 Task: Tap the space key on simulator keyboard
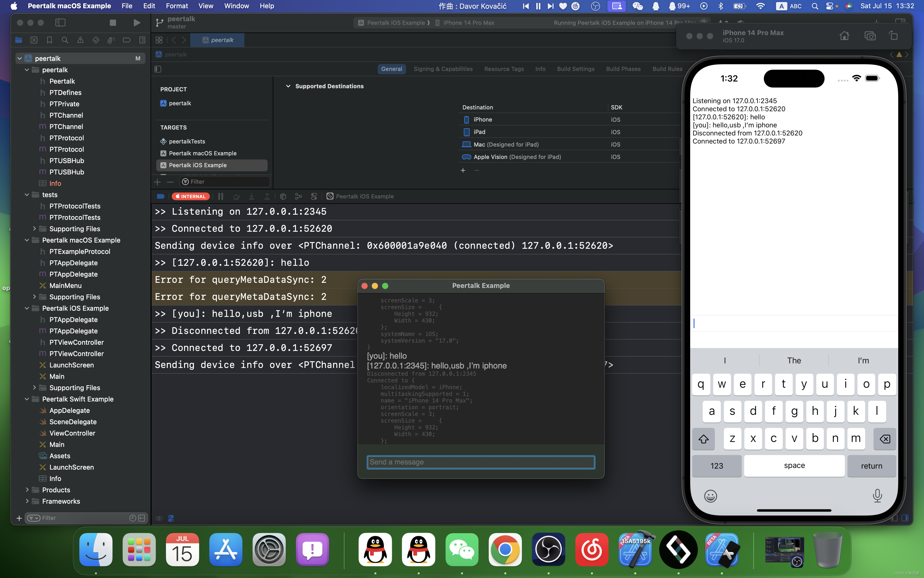click(794, 465)
